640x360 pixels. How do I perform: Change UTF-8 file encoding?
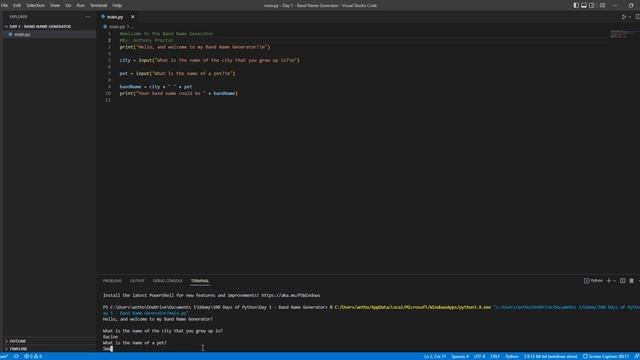(480, 356)
